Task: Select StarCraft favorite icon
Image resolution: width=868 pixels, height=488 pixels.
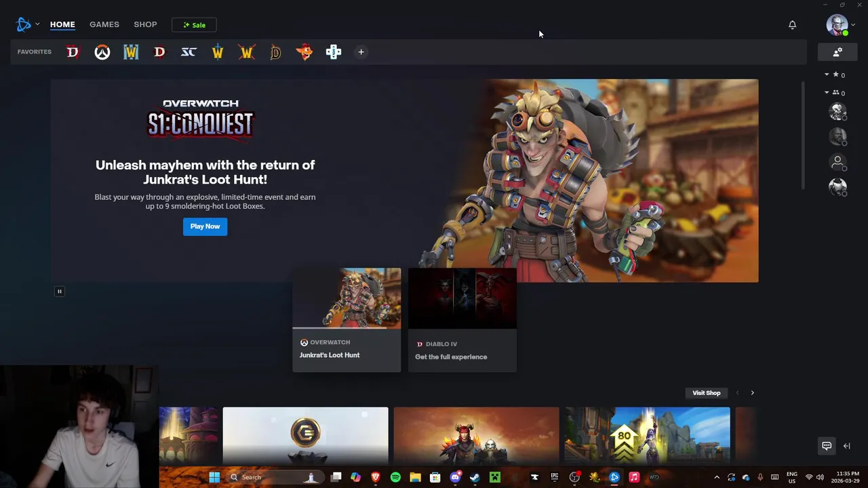Action: click(189, 52)
